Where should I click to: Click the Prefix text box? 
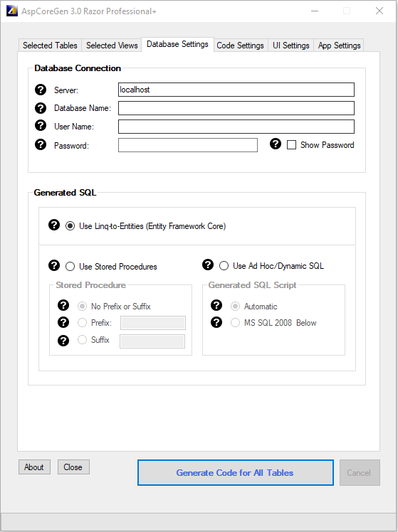pyautogui.click(x=153, y=323)
